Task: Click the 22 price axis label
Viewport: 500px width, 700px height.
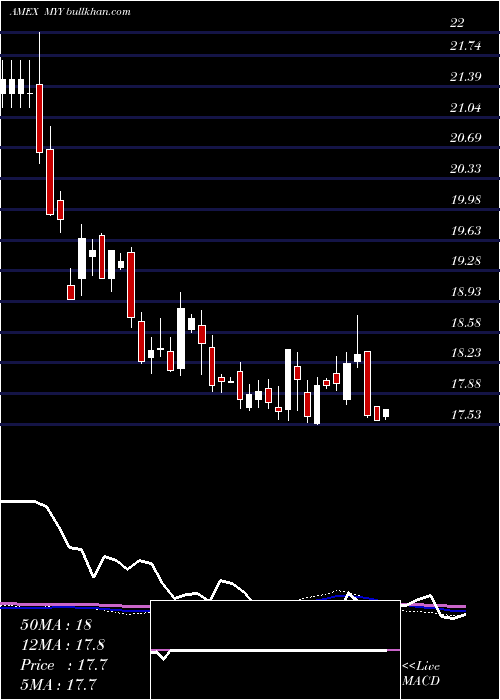Action: 457,23
